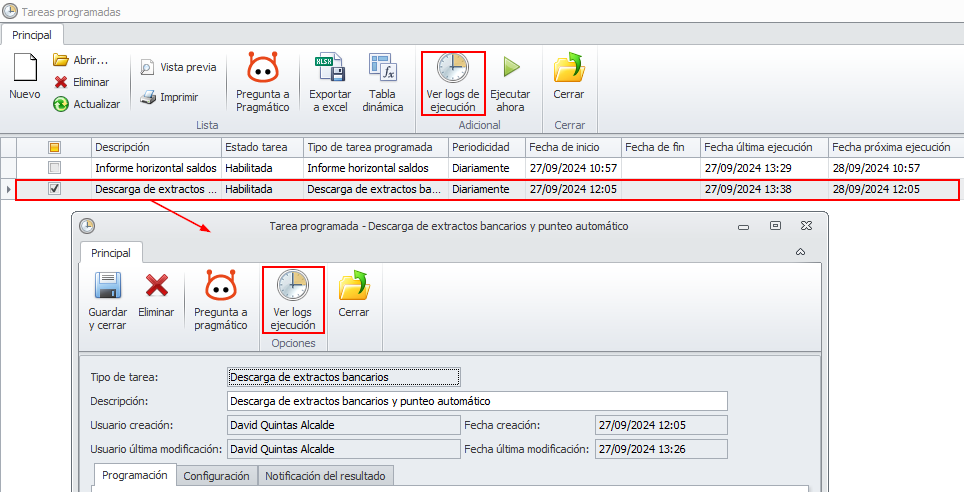Click the Tipo de tarea field
The image size is (964, 492).
[x=344, y=377]
